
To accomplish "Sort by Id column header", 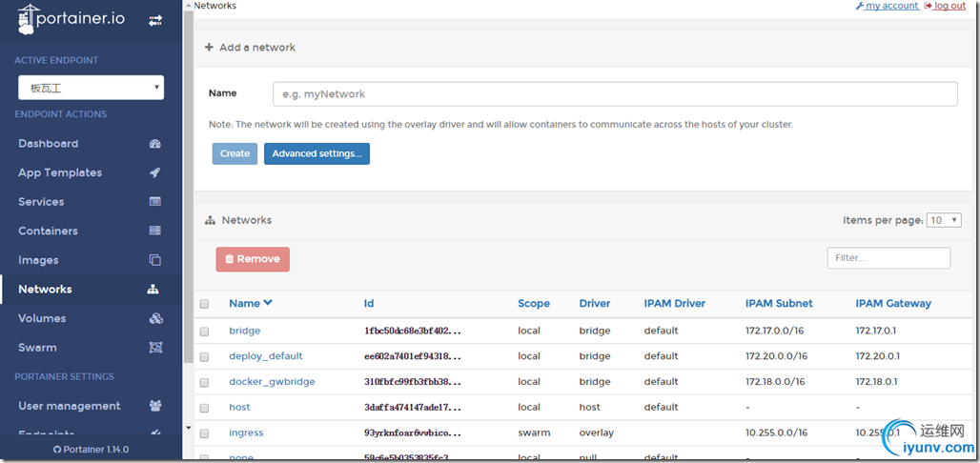I will coord(369,304).
